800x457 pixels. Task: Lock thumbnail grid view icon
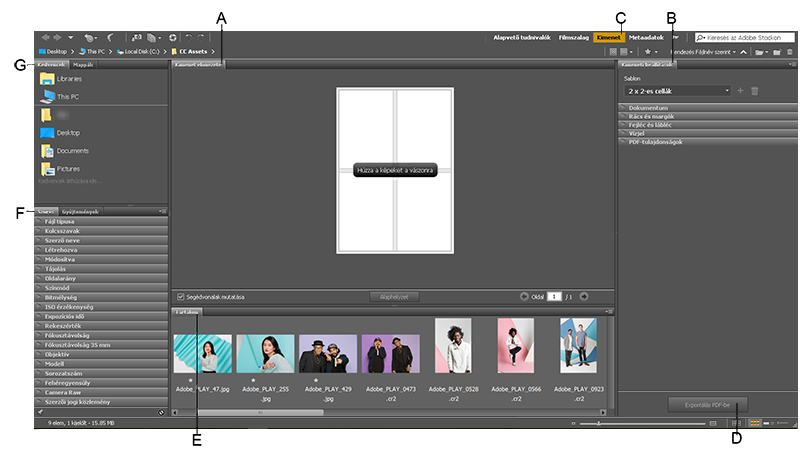[x=736, y=423]
